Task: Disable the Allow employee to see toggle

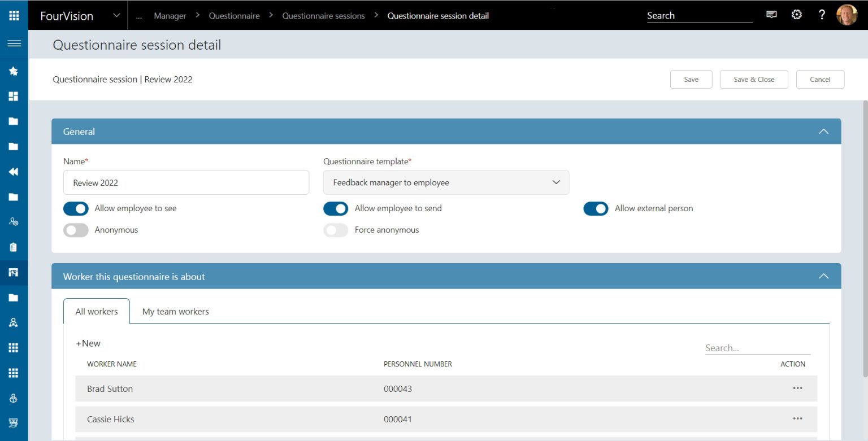Action: coord(76,208)
